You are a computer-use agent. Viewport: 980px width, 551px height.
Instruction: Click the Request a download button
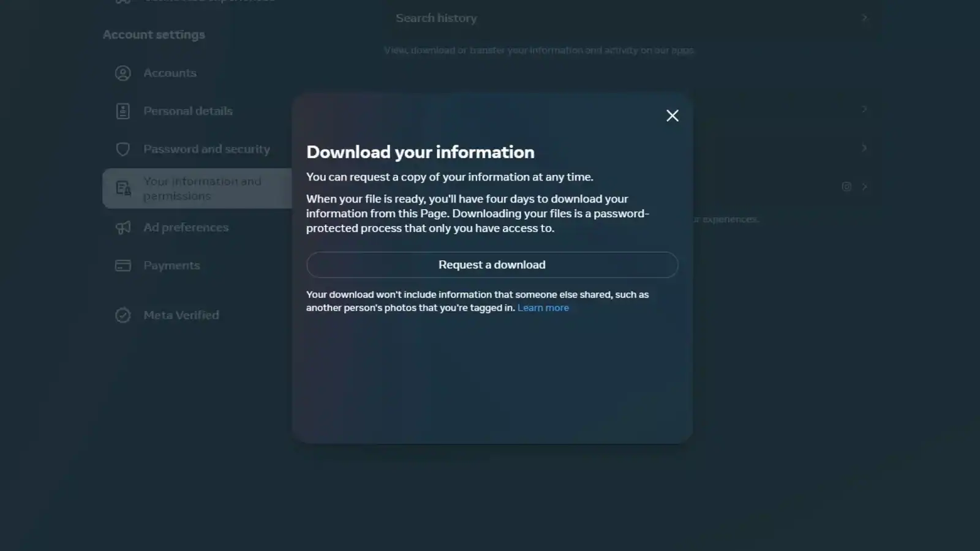coord(491,264)
